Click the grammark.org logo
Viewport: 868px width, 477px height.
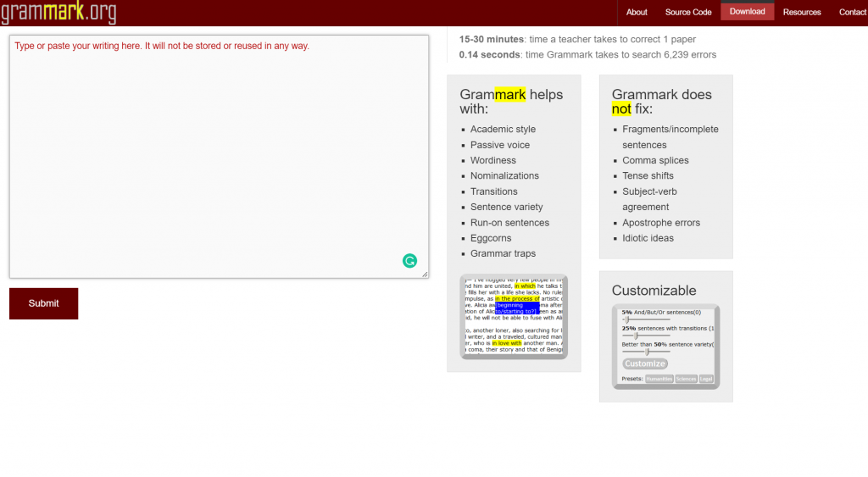click(x=58, y=12)
